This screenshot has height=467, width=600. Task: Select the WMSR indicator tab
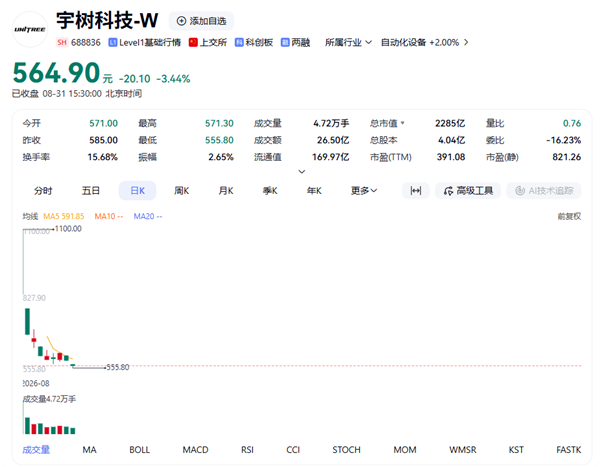point(463,450)
